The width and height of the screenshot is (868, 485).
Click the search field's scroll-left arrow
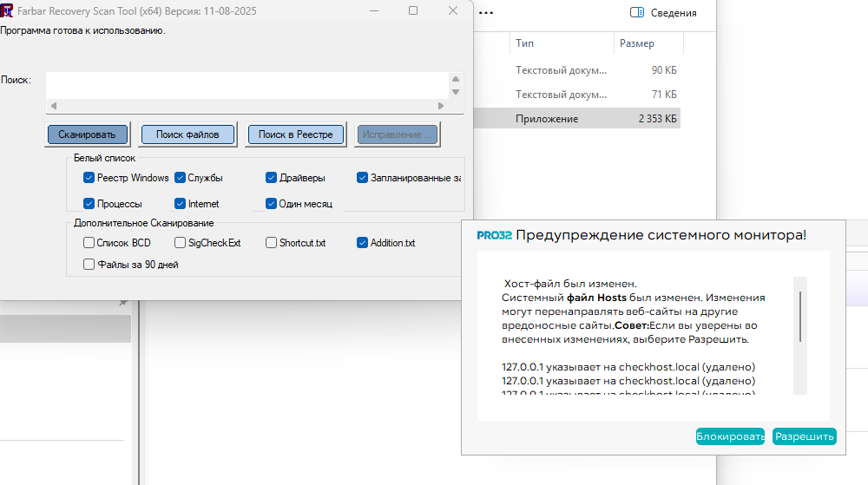pos(54,106)
